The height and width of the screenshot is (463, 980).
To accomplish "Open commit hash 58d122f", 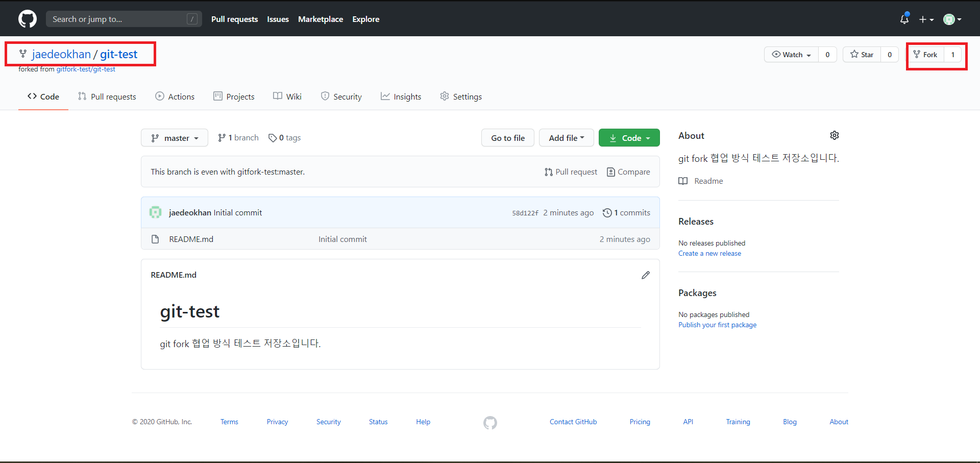I will click(525, 213).
